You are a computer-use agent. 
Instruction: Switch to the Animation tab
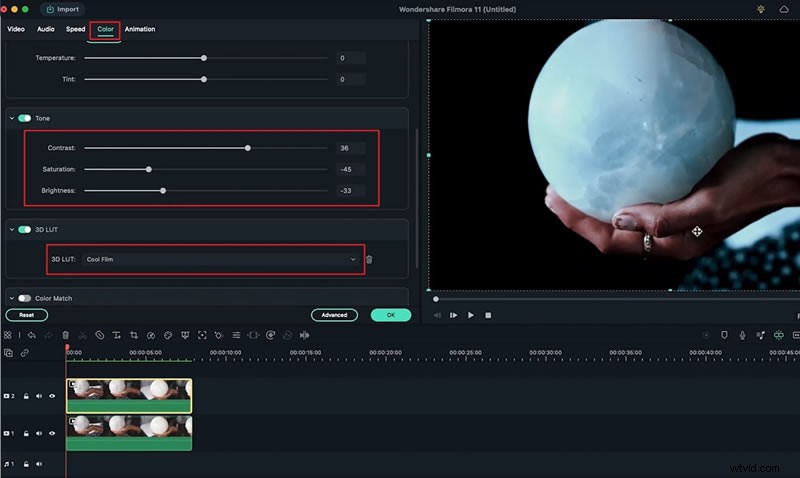point(140,29)
